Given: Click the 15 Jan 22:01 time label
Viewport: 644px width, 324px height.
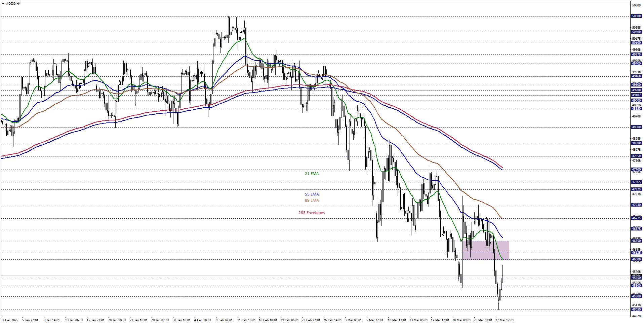Looking at the screenshot, I should pos(95,320).
